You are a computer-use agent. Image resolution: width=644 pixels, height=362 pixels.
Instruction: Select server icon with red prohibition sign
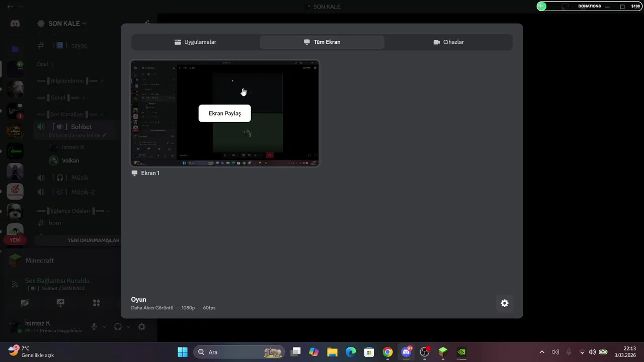pos(15,192)
